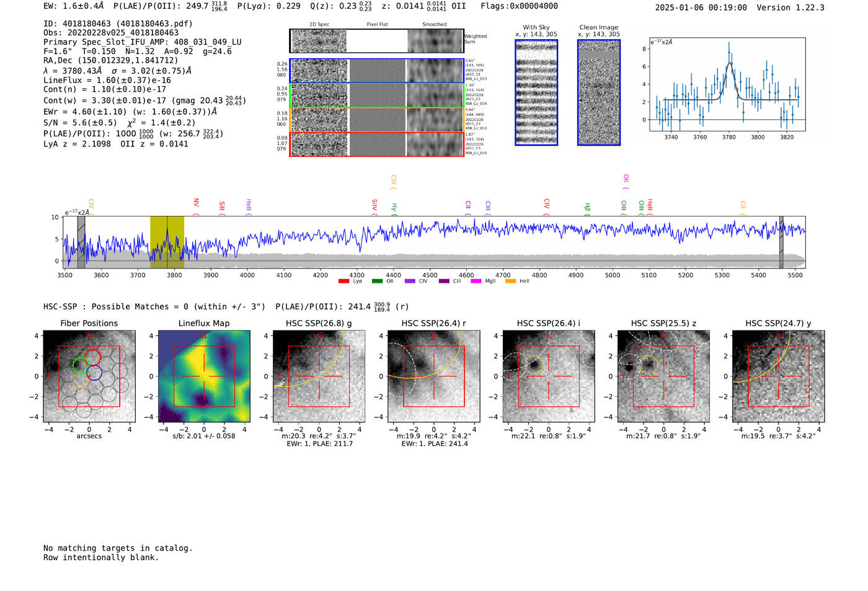Open the Fiber Positions image
This screenshot has height=591, width=868.
point(89,376)
